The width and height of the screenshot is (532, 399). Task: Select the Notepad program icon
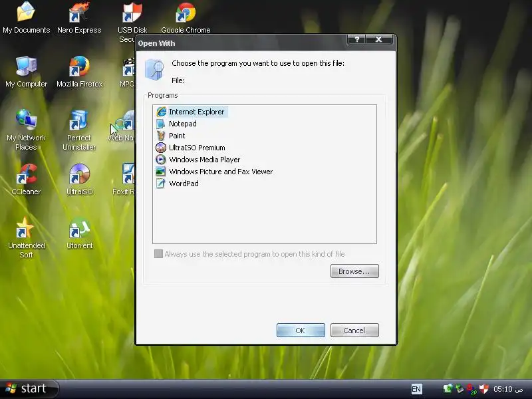pyautogui.click(x=160, y=124)
